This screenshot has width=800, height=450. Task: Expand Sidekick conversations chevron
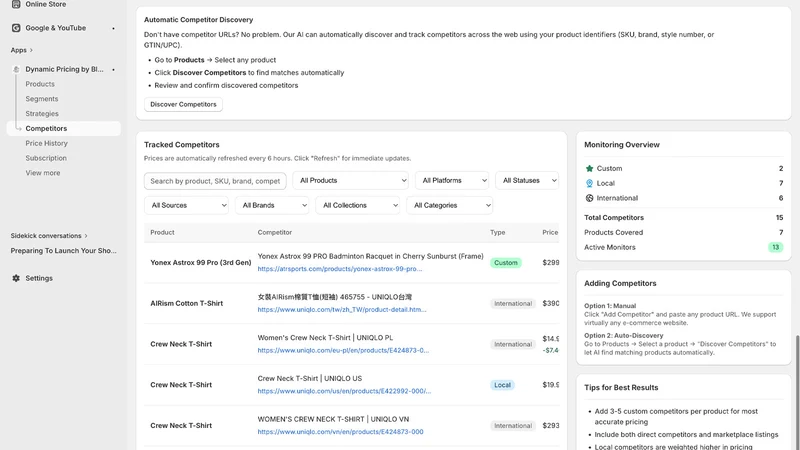pyautogui.click(x=86, y=236)
